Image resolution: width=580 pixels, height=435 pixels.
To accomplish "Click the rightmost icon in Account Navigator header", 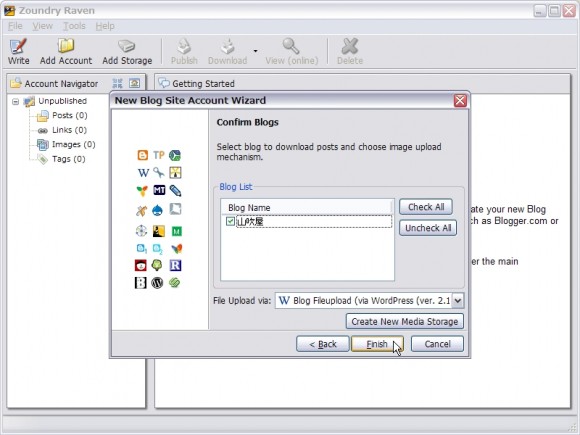I will pyautogui.click(x=134, y=83).
